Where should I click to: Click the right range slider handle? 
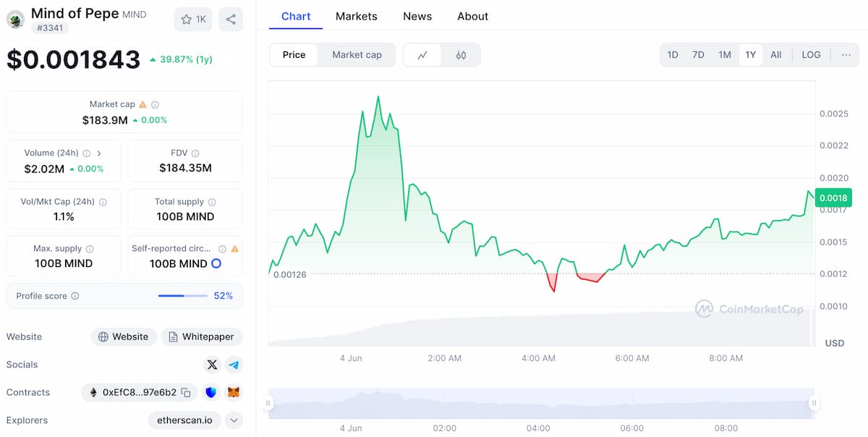(814, 403)
